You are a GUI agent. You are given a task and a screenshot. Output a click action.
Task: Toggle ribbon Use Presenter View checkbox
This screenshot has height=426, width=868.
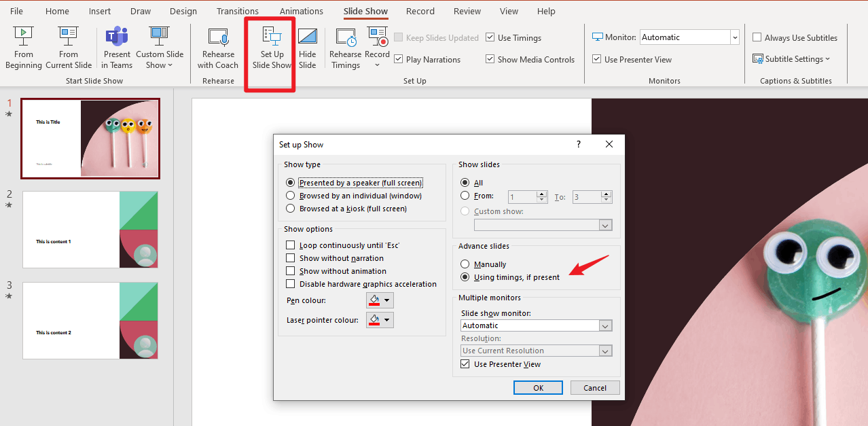[596, 60]
